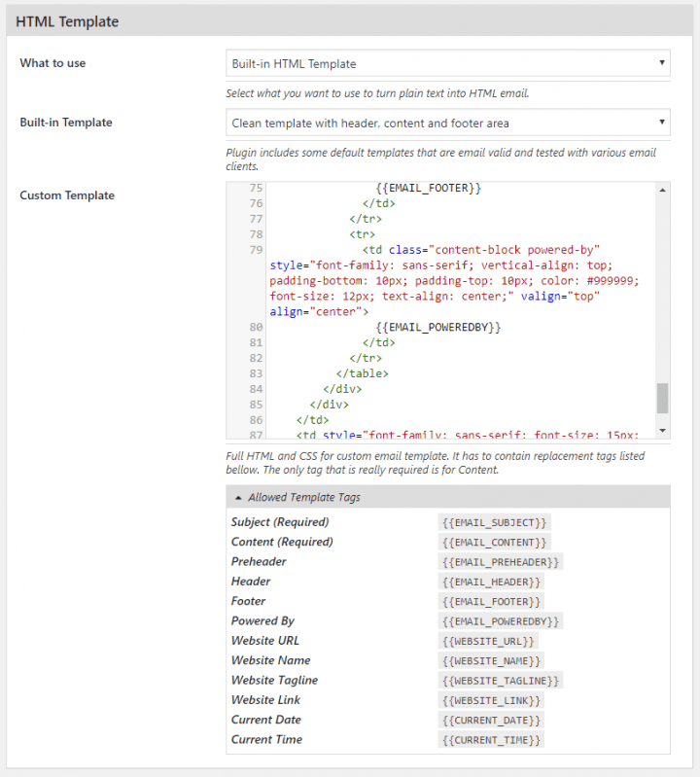The height and width of the screenshot is (777, 700).
Task: Click the {{CURRENT_DATE}} tag
Action: click(x=491, y=721)
